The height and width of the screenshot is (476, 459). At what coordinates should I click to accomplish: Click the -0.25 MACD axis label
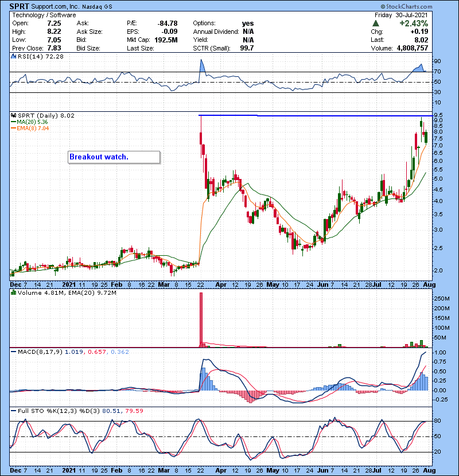click(440, 400)
